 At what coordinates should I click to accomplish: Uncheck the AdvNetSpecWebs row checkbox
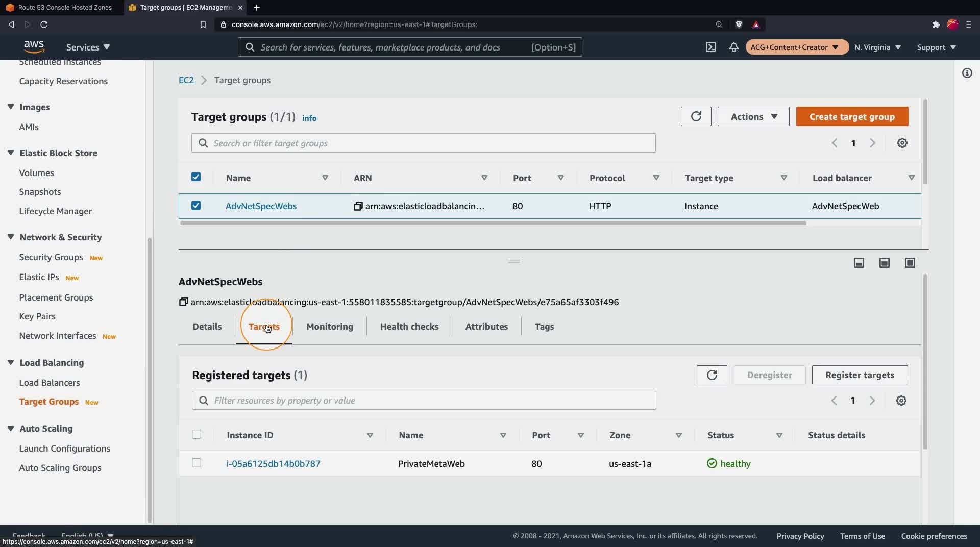(x=196, y=206)
